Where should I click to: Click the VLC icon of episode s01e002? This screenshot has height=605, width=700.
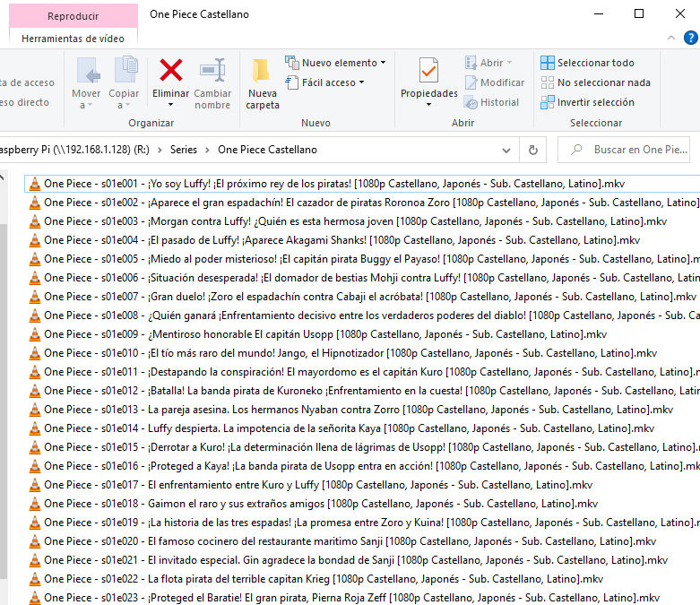(x=34, y=203)
